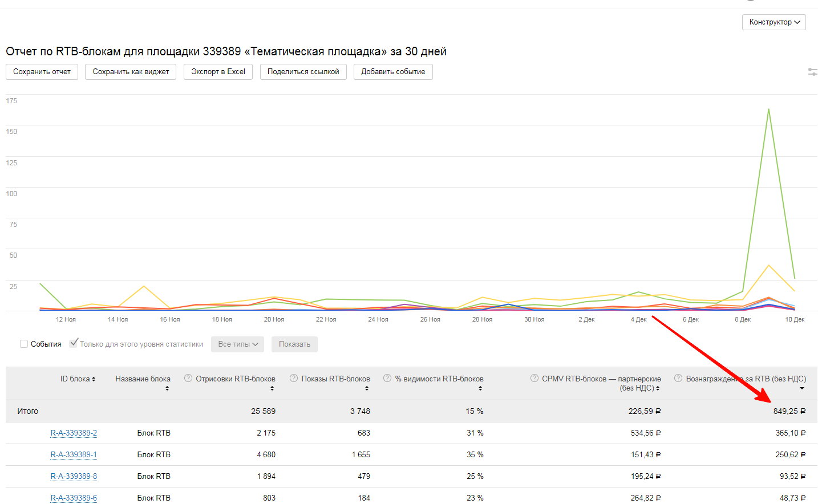Screen dimensions: 818x504
Task: Show help for Вознаграждение за RTB
Action: [678, 378]
